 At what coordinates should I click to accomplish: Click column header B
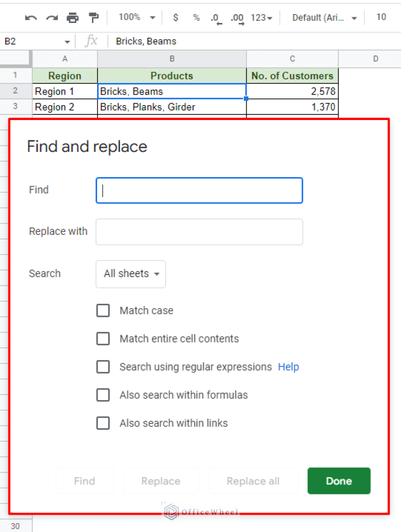coord(172,58)
